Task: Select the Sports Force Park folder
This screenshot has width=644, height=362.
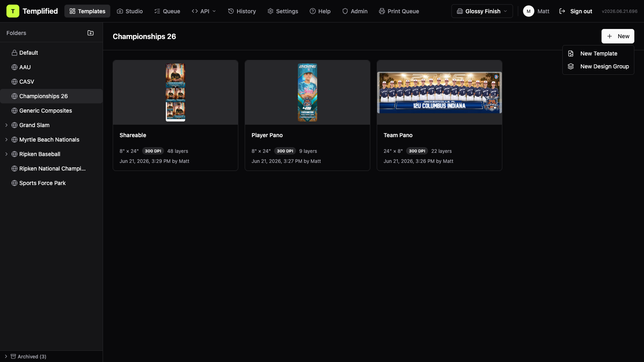Action: point(51,183)
